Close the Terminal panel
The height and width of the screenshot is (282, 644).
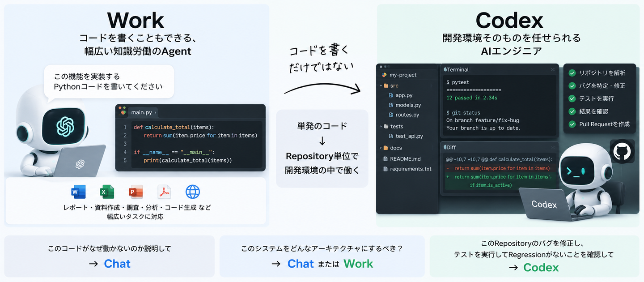tap(553, 69)
